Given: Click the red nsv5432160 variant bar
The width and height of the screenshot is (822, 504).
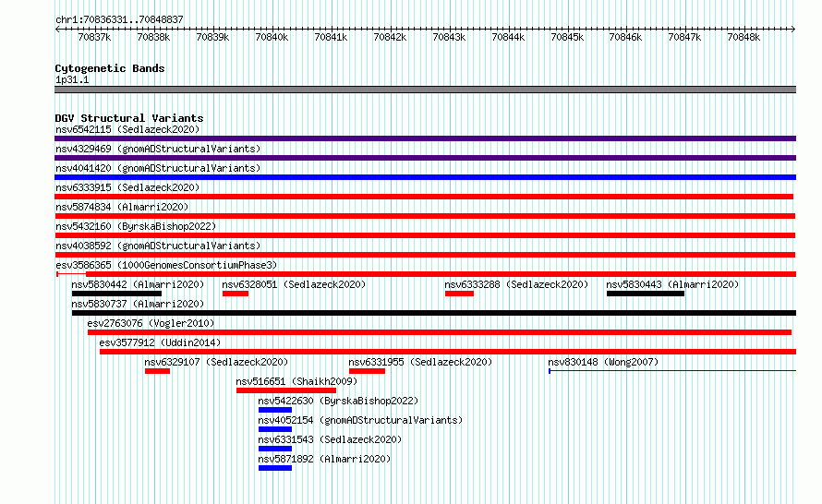Looking at the screenshot, I should click(425, 235).
